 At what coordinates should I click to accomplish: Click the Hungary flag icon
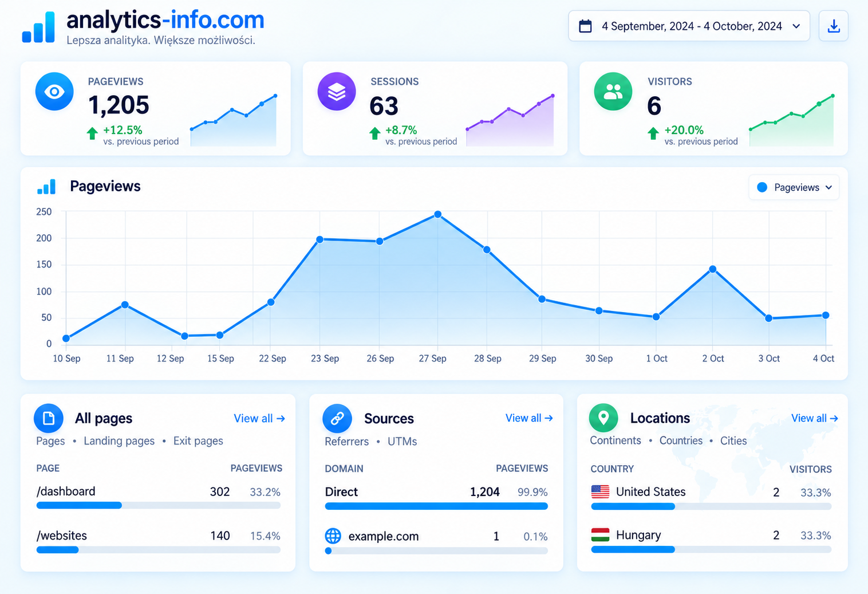coord(600,535)
